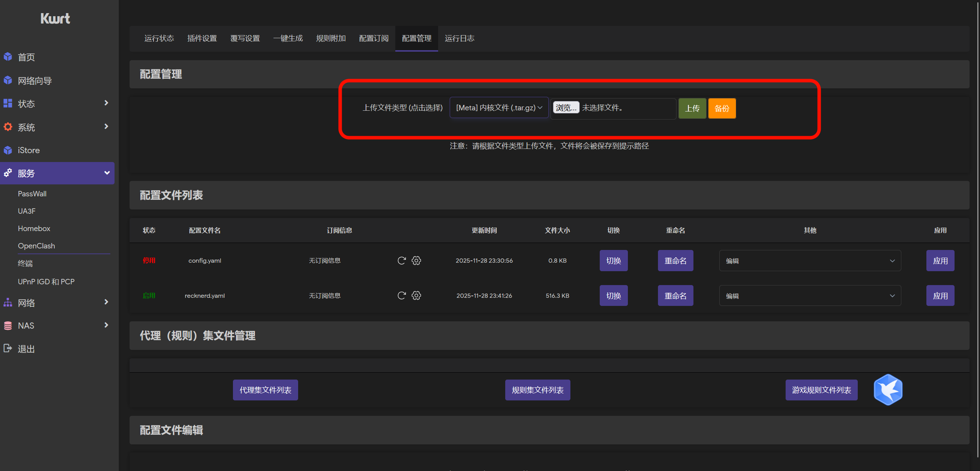Click the refresh icon for config.yaml
980x471 pixels.
tap(401, 260)
